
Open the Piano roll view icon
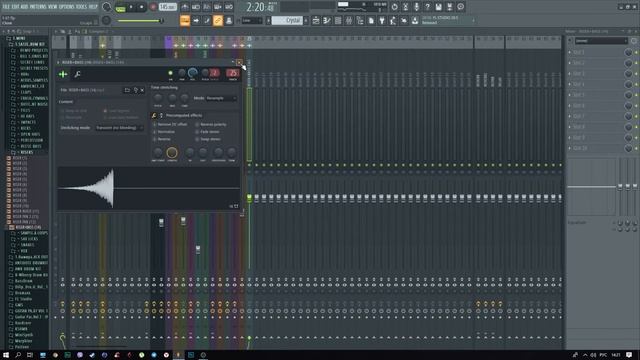click(327, 20)
